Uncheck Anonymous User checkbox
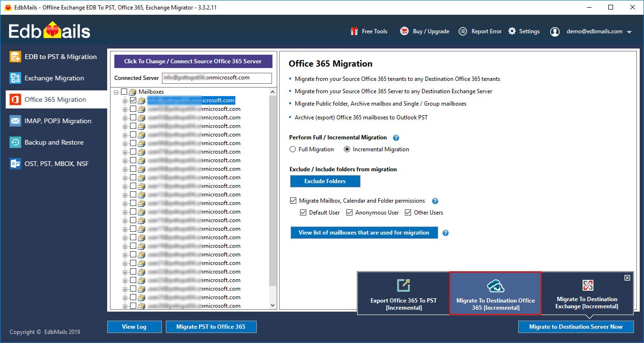The width and height of the screenshot is (644, 343). (349, 213)
